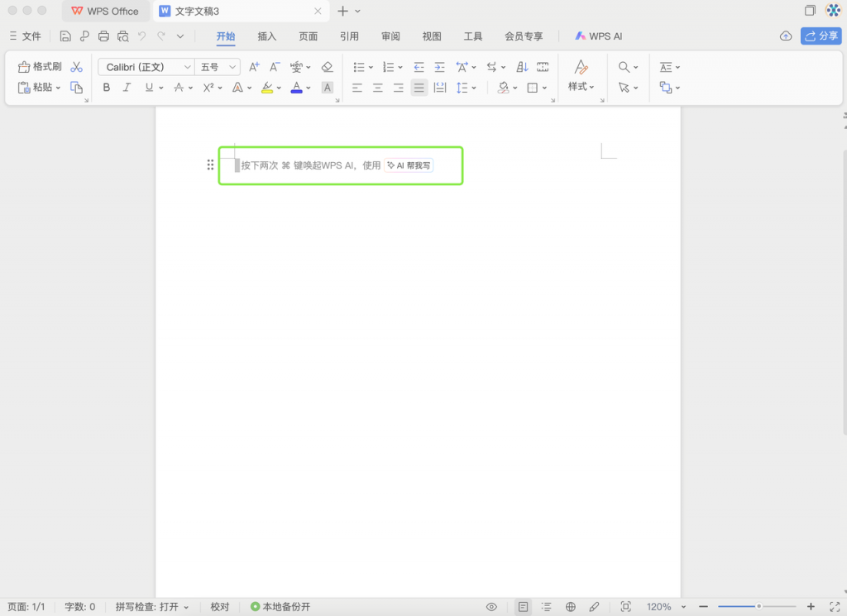Click the cloud upload icon
The width and height of the screenshot is (847, 616).
[x=786, y=36]
